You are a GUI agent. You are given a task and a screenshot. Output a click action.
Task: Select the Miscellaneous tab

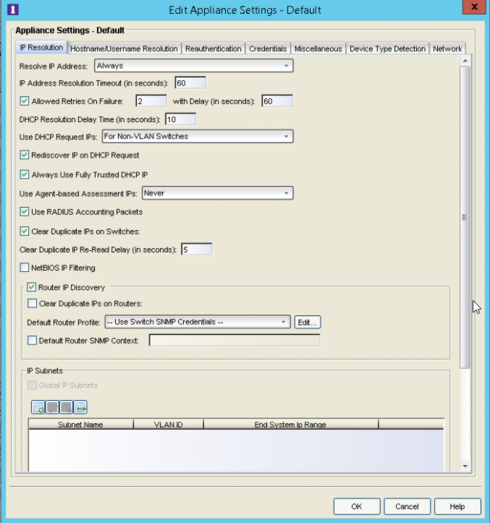click(x=318, y=49)
